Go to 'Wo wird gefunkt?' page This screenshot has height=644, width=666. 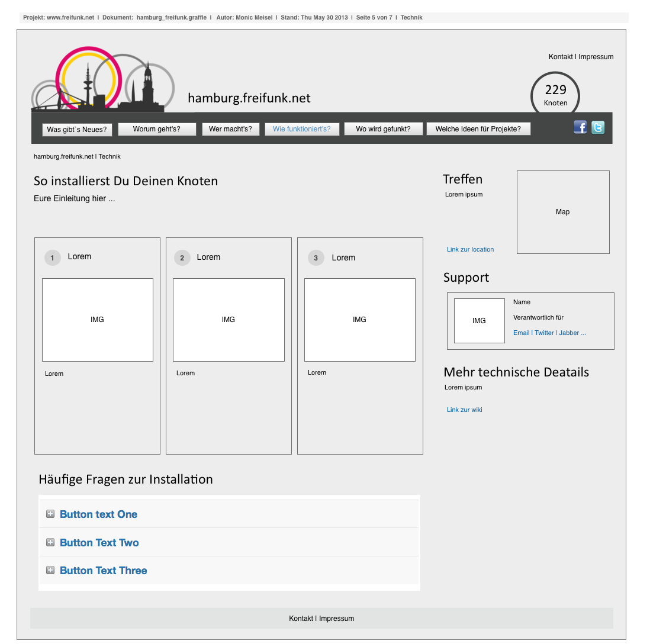coord(383,129)
